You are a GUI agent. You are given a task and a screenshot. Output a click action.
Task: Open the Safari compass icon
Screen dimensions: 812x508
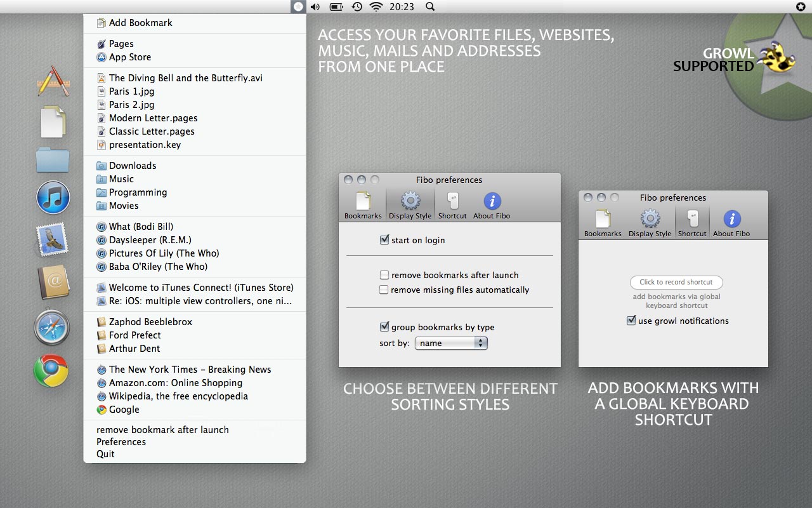(x=52, y=328)
